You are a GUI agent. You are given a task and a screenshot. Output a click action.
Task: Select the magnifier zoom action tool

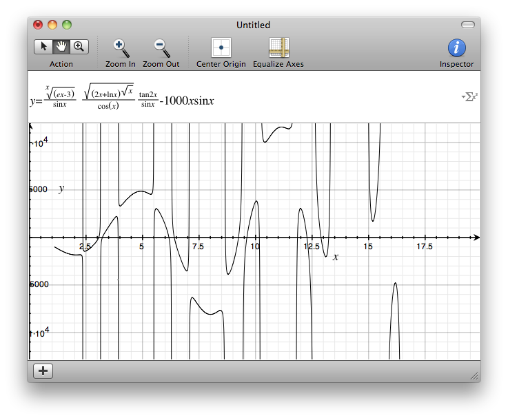click(x=79, y=47)
